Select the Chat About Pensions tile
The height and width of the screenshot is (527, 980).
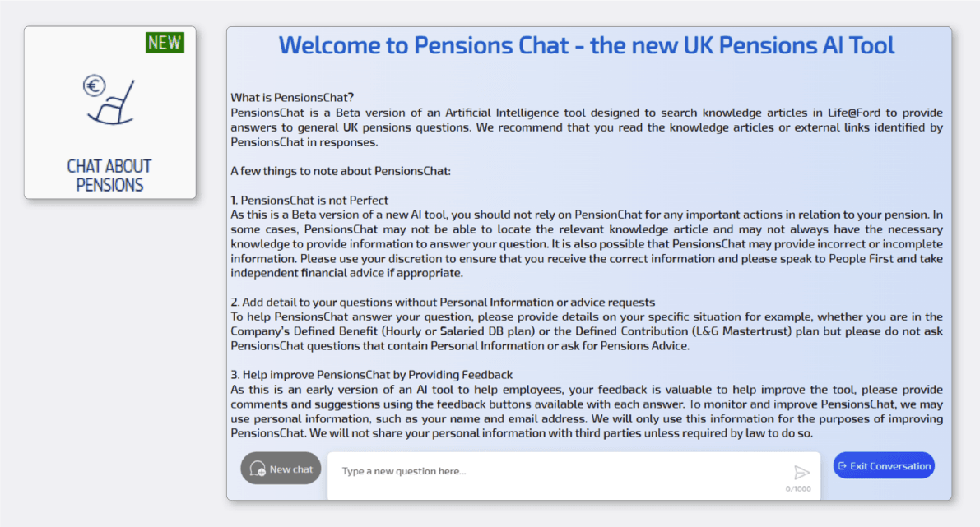tap(109, 113)
